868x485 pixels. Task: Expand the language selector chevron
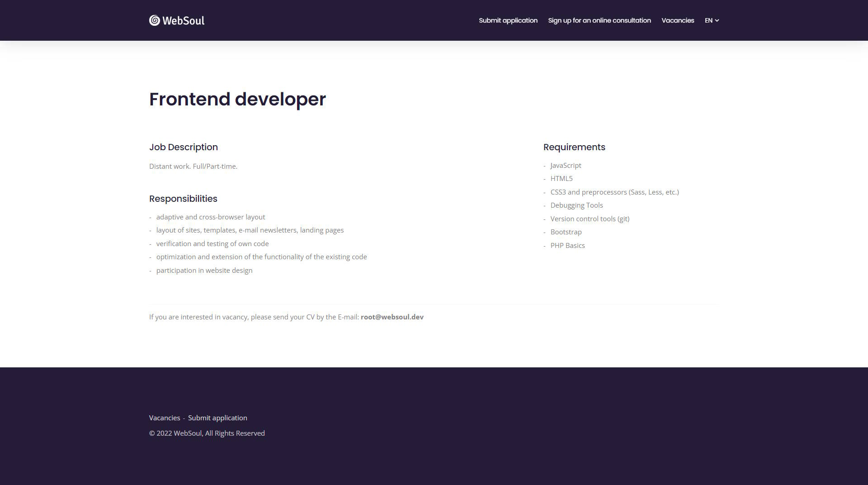point(717,20)
